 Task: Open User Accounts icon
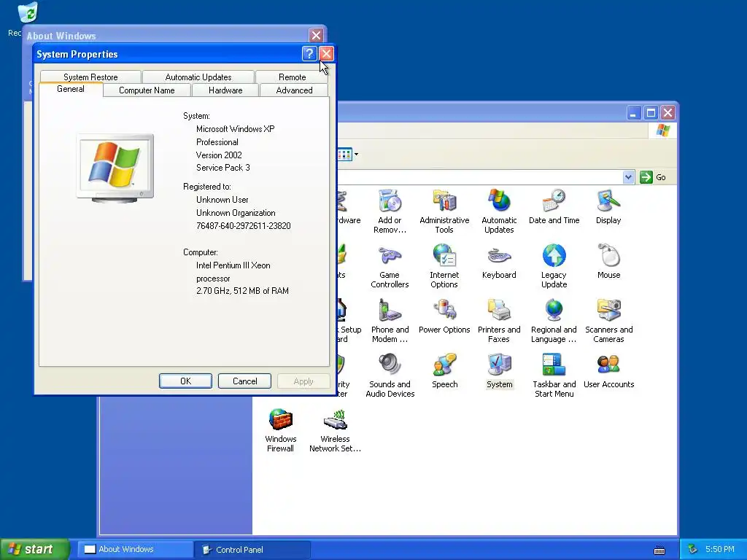[608, 371]
